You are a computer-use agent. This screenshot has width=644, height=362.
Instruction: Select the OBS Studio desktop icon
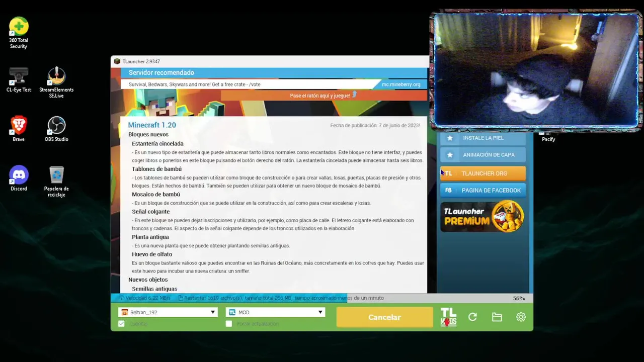coord(56,129)
